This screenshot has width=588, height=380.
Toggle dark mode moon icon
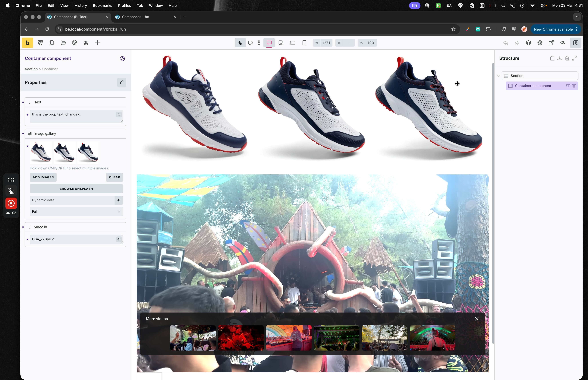(x=240, y=43)
